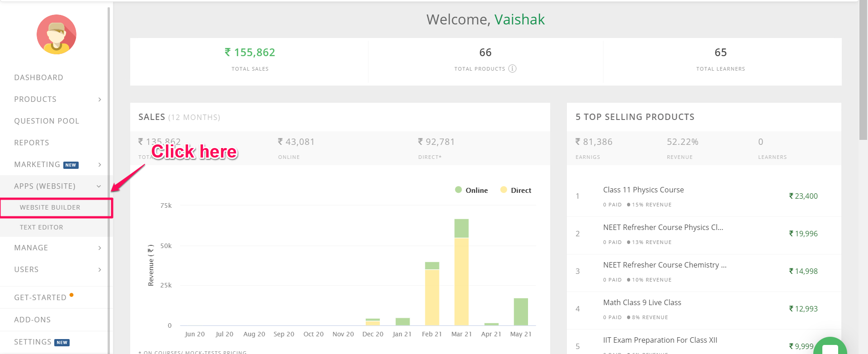
Task: Click the ₹ 12,993 product amount
Action: tap(803, 309)
